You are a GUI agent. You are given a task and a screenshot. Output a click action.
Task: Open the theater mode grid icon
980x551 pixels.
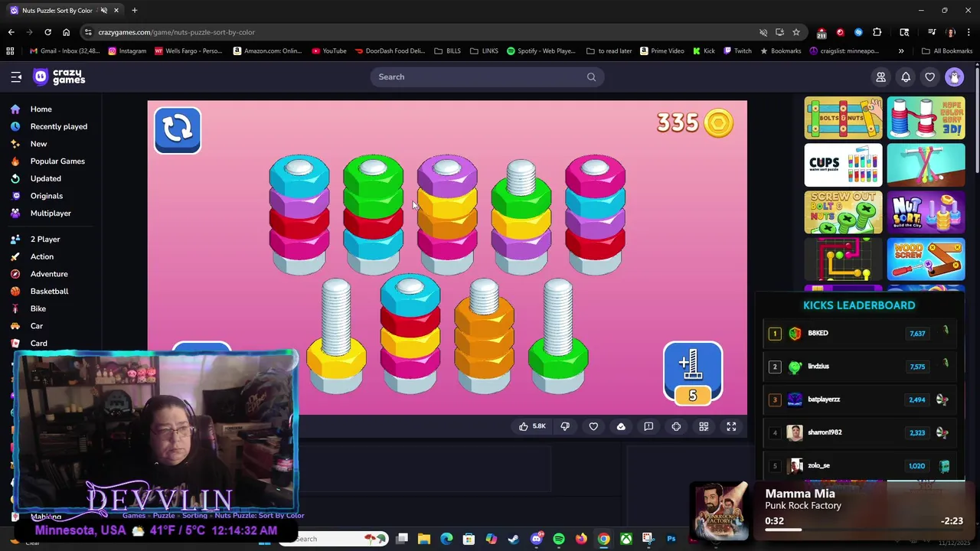coord(704,426)
